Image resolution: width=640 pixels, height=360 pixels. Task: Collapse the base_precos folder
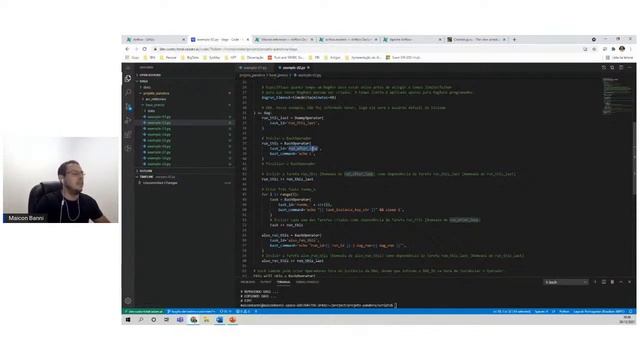[x=185, y=105]
